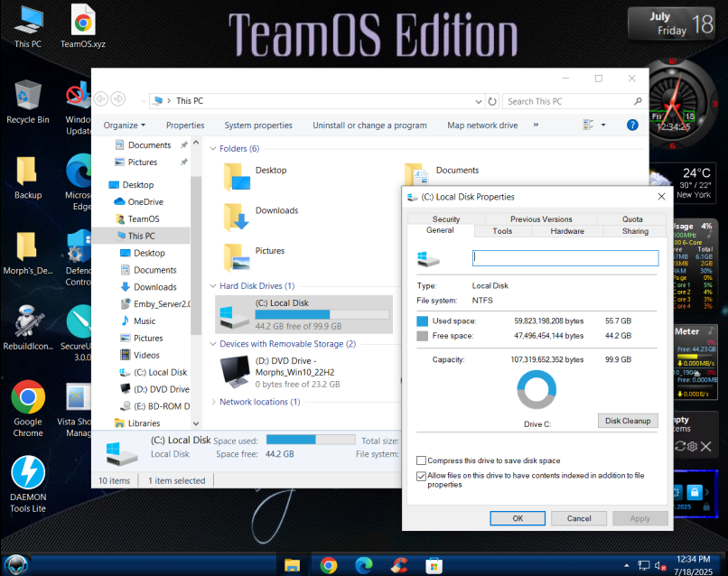Viewport: 728px width, 576px height.
Task: Launch Google Chrome desktop shortcut
Action: [x=28, y=408]
